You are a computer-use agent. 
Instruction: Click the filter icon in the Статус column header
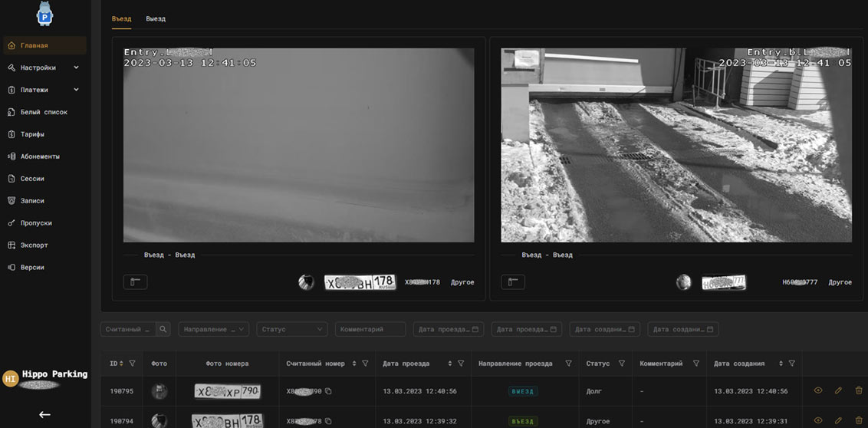point(622,364)
